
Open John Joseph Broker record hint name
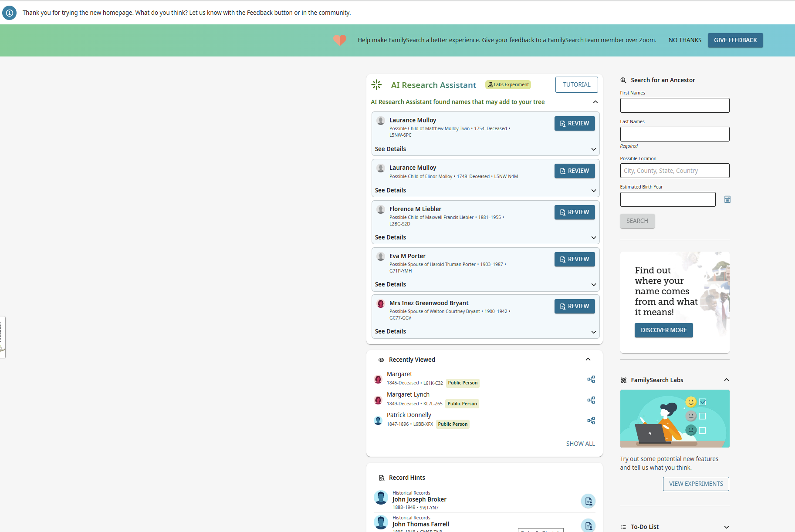419,499
